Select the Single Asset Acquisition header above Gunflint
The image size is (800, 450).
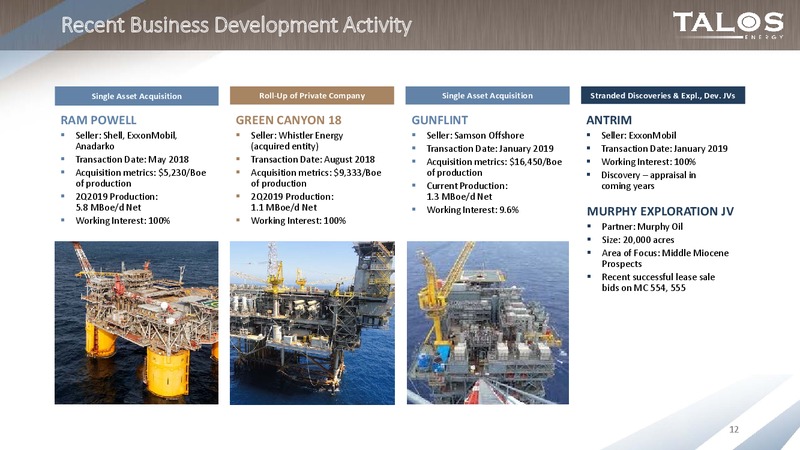[x=487, y=95]
